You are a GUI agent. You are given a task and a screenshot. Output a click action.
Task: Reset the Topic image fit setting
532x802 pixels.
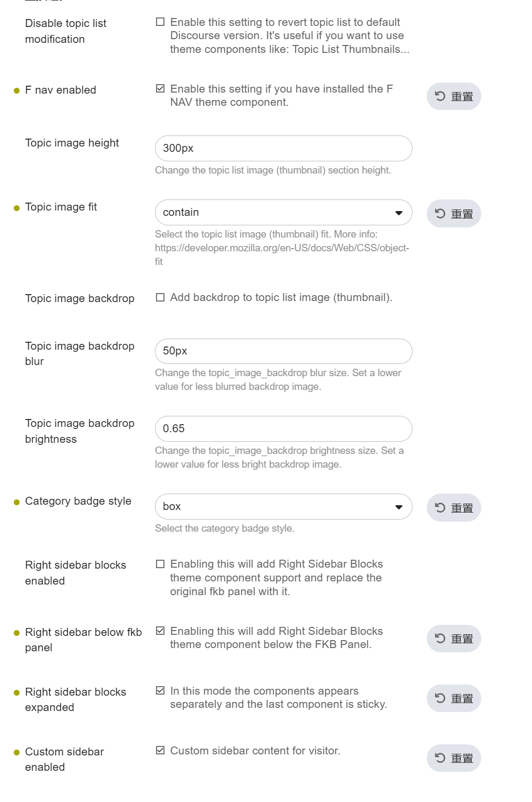454,214
